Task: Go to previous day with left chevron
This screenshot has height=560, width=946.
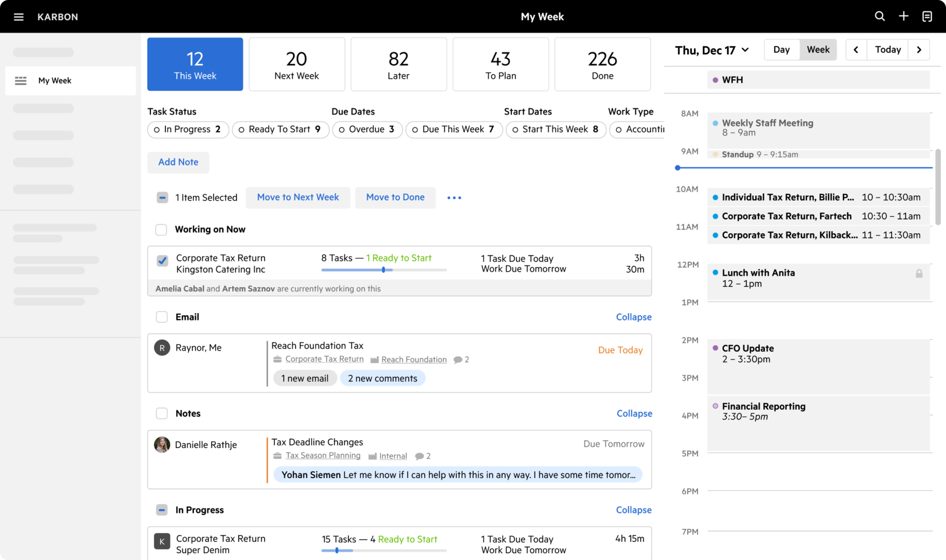Action: (x=856, y=50)
